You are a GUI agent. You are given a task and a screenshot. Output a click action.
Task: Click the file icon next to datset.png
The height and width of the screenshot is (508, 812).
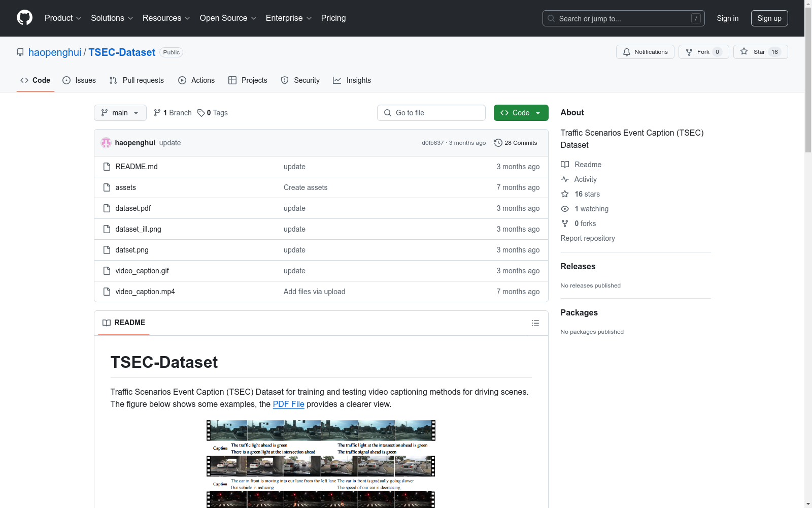tap(107, 250)
